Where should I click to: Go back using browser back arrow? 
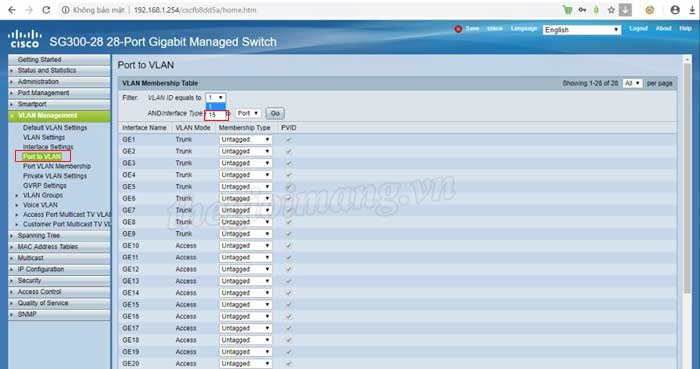pyautogui.click(x=12, y=10)
